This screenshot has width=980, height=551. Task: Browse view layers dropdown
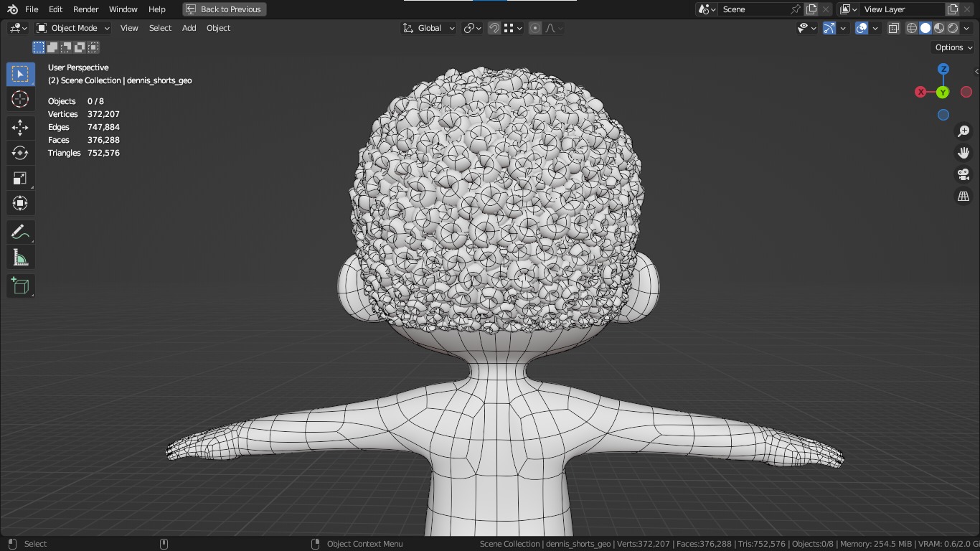point(849,9)
